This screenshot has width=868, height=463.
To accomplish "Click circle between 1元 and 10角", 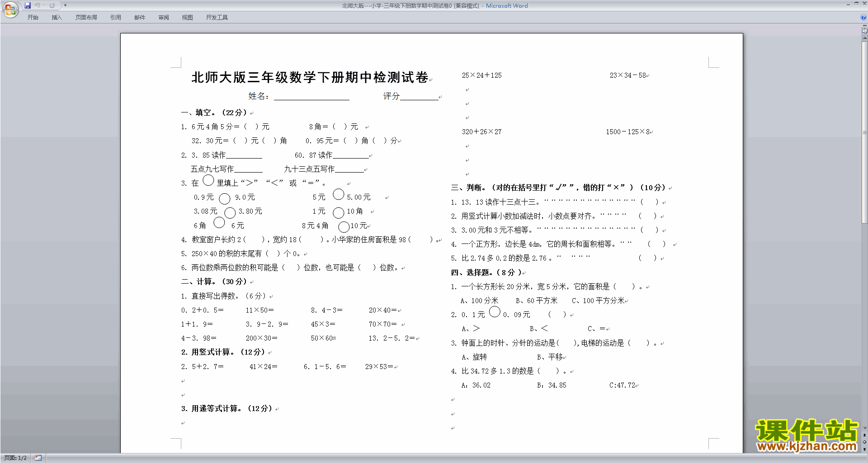I will coord(339,213).
